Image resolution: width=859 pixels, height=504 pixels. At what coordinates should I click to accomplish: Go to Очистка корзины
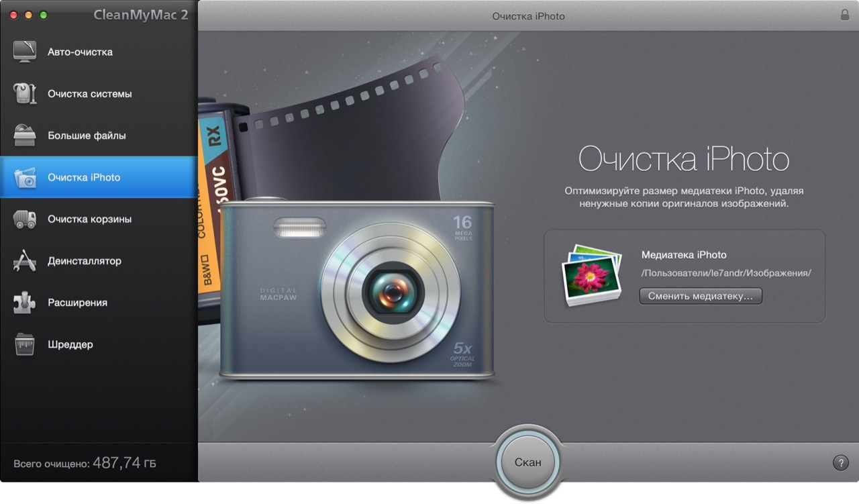pyautogui.click(x=99, y=219)
